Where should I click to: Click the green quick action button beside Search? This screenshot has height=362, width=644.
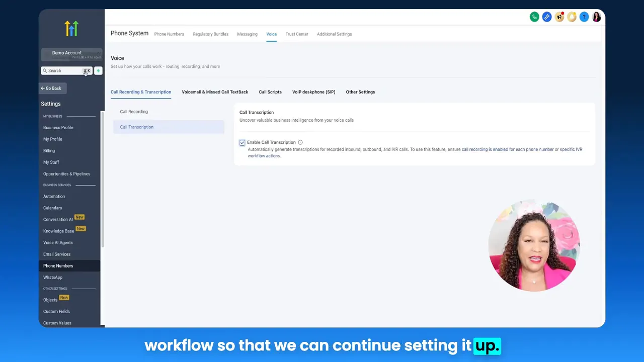(98, 71)
